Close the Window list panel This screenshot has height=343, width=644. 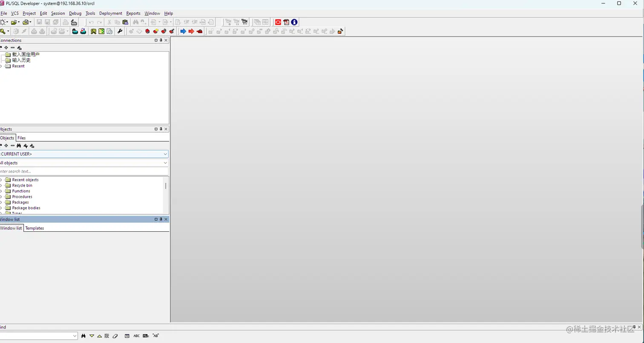(x=166, y=219)
